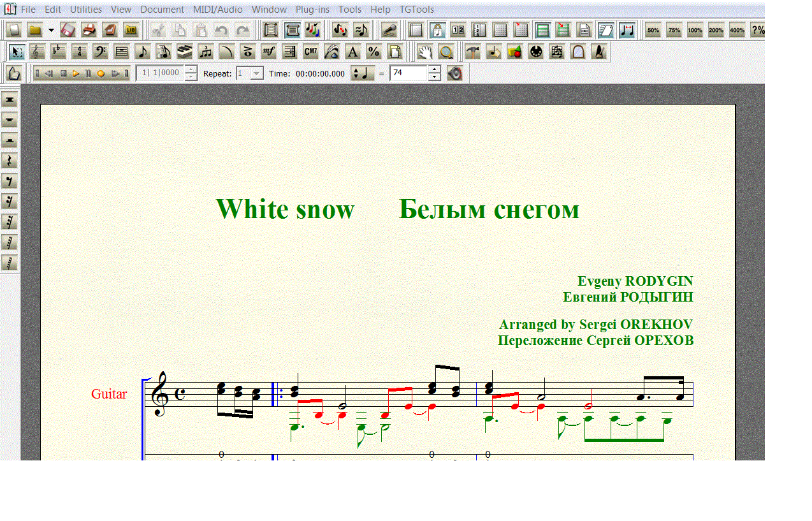Set zoom to 100%

click(695, 30)
